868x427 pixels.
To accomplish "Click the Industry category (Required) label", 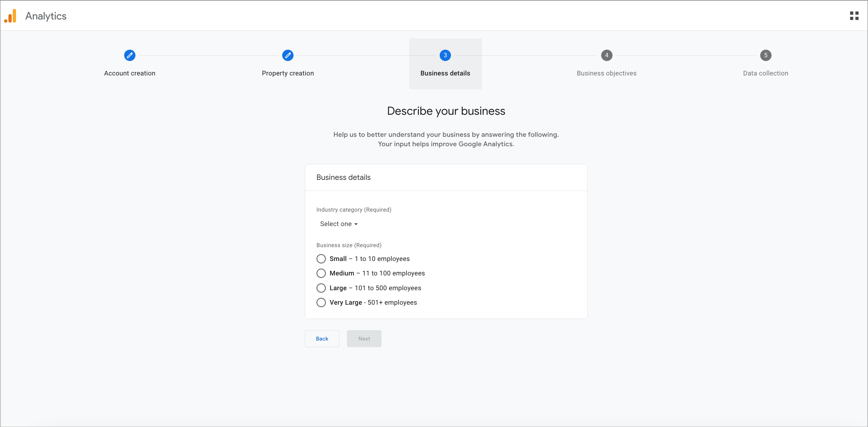I will click(354, 210).
